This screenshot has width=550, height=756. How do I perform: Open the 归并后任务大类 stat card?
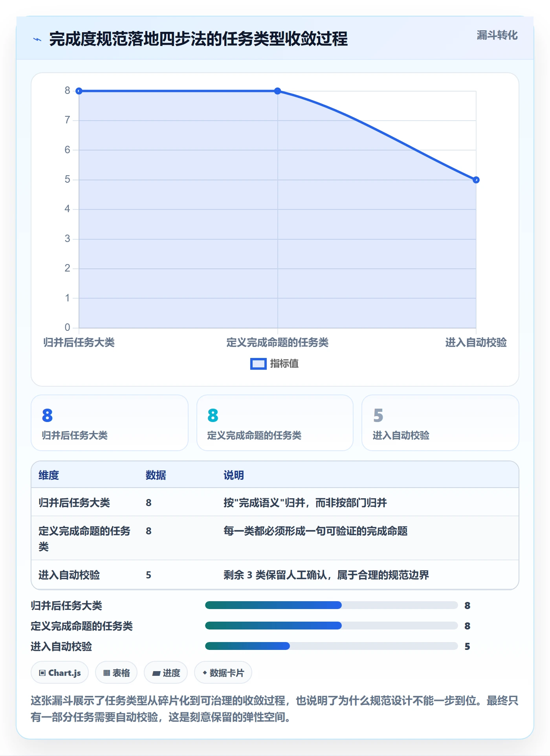click(x=110, y=423)
